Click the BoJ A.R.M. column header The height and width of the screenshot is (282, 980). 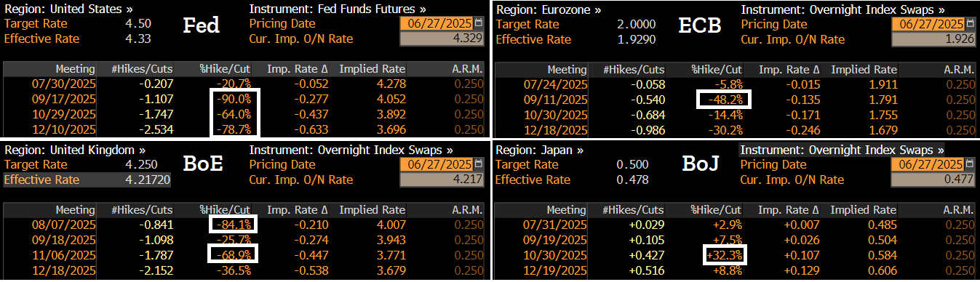(958, 210)
